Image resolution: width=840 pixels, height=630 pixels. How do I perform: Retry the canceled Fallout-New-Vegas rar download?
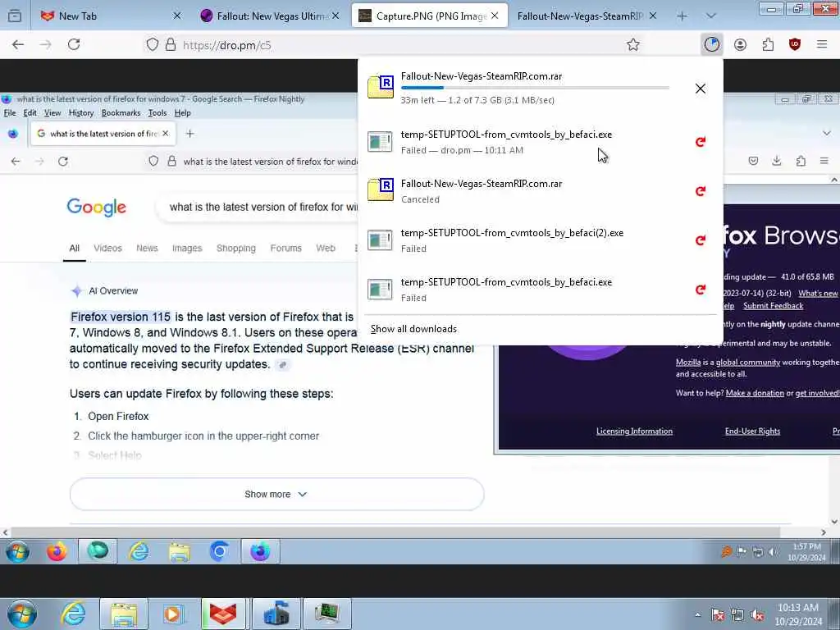pos(700,190)
